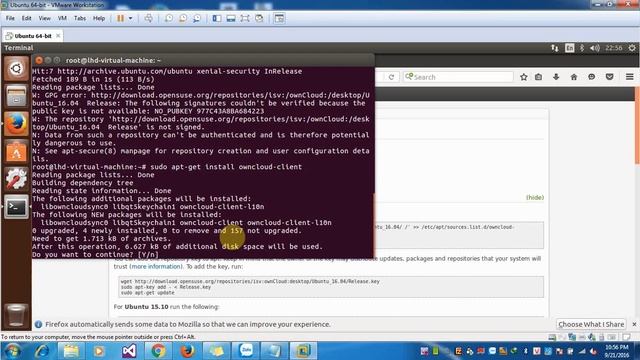Open the VMware View menu
Viewport: 640px width, 360px height.
pos(44,18)
